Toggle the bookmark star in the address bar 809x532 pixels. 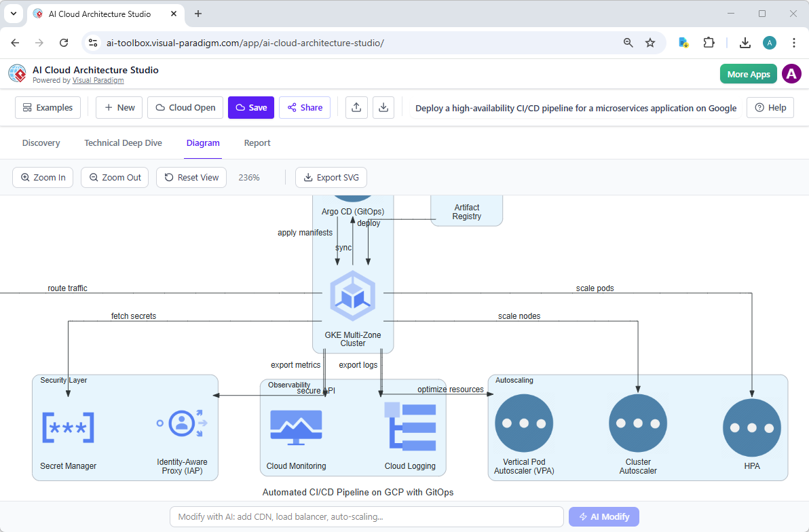(x=650, y=42)
